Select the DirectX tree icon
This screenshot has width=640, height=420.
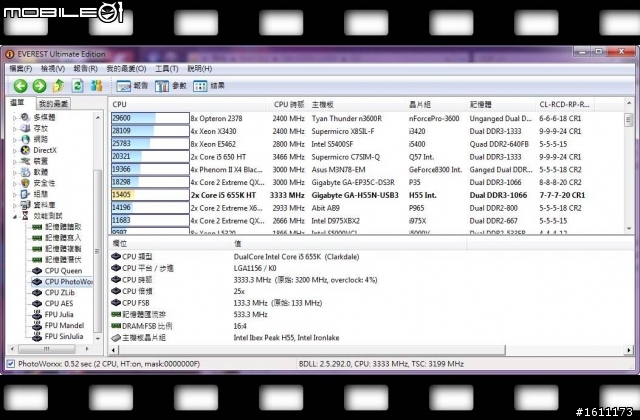[25, 150]
